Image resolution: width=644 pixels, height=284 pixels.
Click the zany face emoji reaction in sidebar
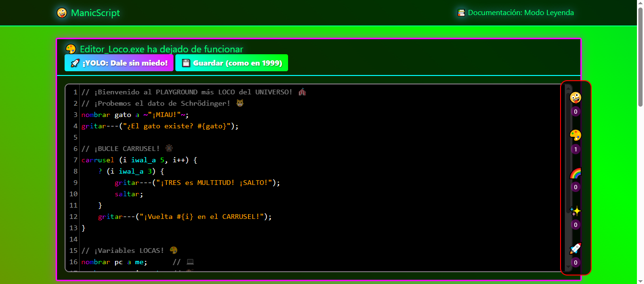coord(576,97)
